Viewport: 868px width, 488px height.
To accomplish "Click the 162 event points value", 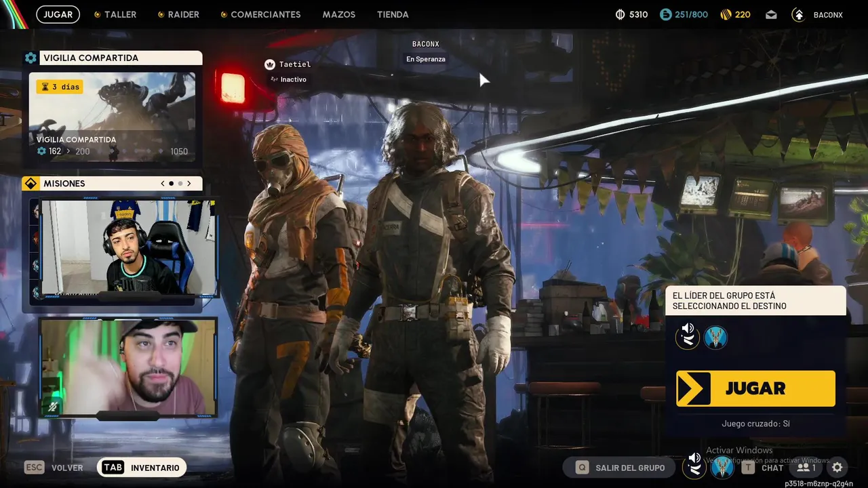I will click(55, 151).
